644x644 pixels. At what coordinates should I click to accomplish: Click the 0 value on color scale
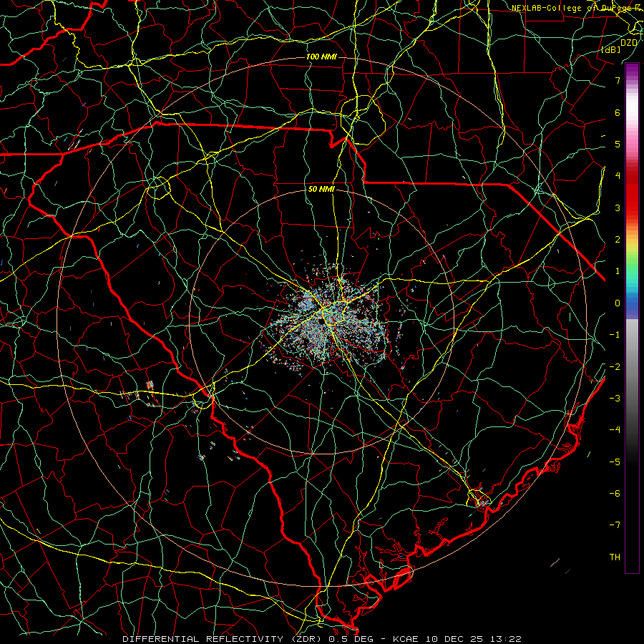coord(618,303)
